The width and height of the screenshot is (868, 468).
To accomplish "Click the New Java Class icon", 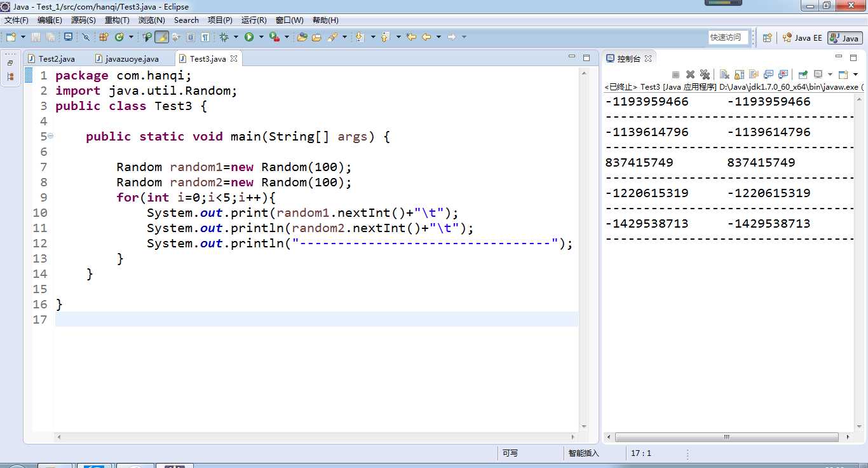I will click(119, 38).
